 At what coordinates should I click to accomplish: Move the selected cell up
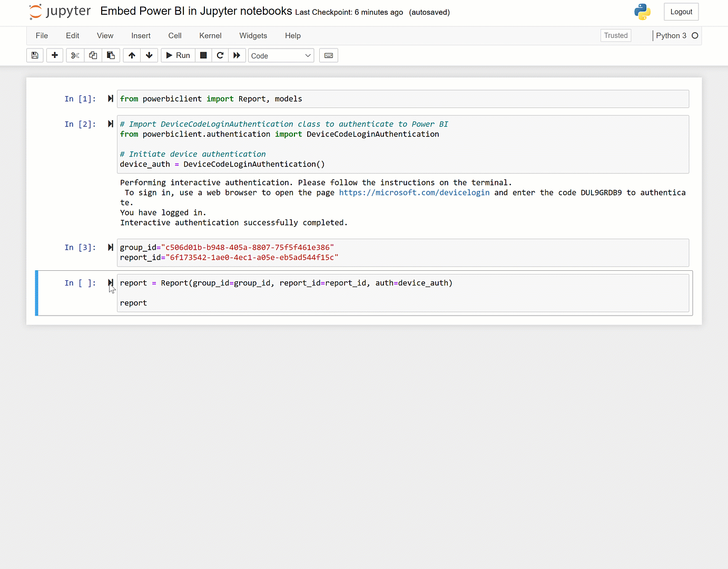pyautogui.click(x=132, y=55)
